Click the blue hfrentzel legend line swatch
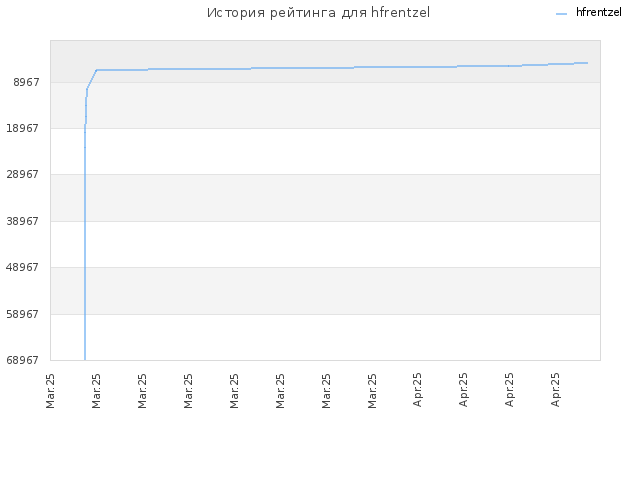This screenshot has width=640, height=480. (x=561, y=14)
